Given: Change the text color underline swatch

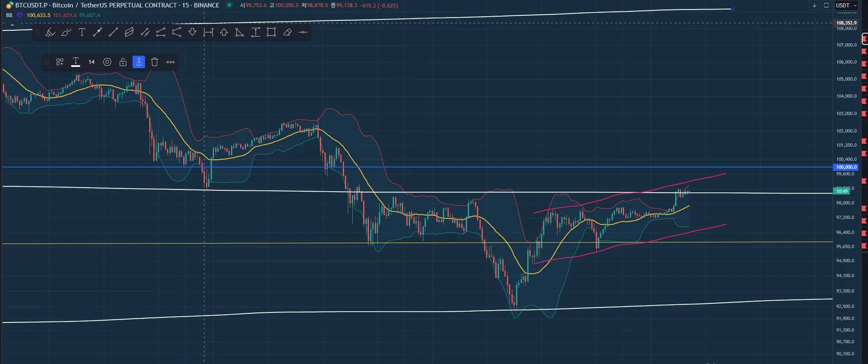Looking at the screenshot, I should pos(75,62).
